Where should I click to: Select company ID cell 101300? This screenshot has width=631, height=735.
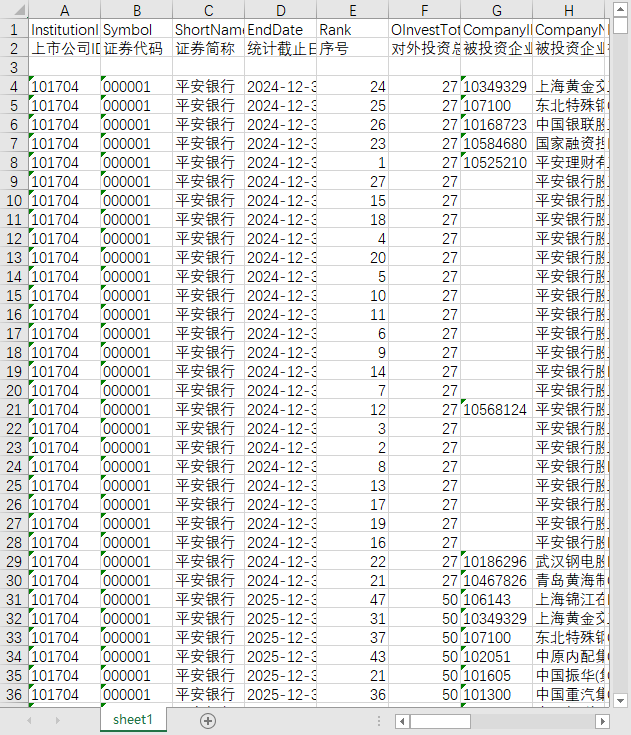pyautogui.click(x=496, y=695)
